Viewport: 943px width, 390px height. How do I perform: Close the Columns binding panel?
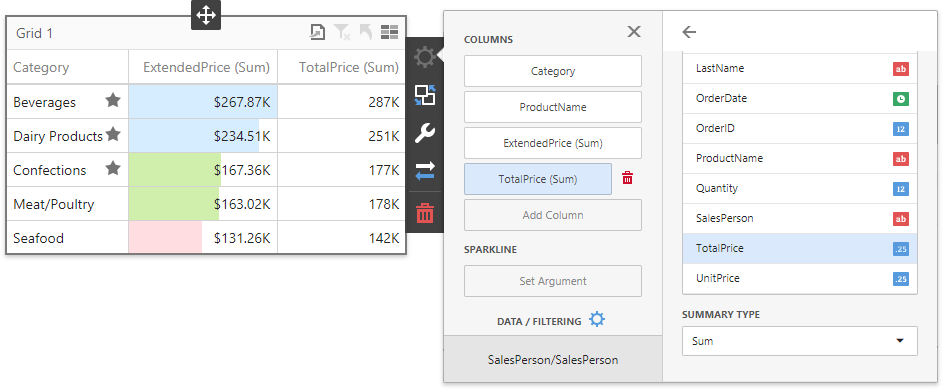point(634,32)
